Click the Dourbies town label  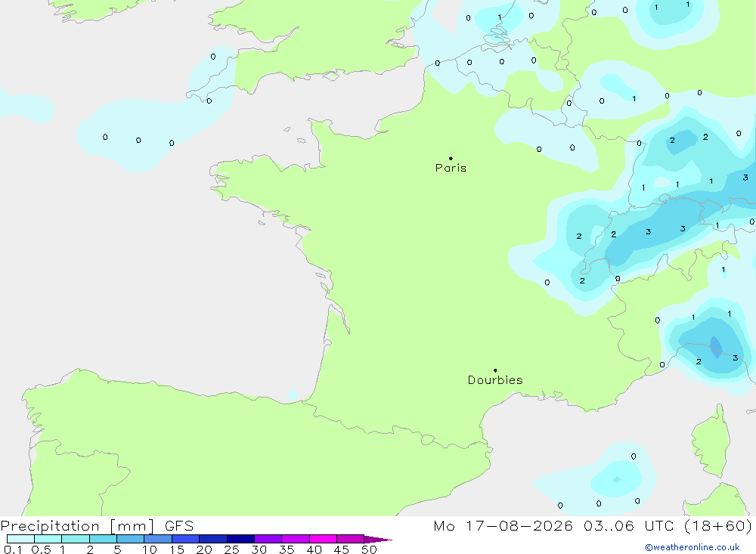coord(495,380)
